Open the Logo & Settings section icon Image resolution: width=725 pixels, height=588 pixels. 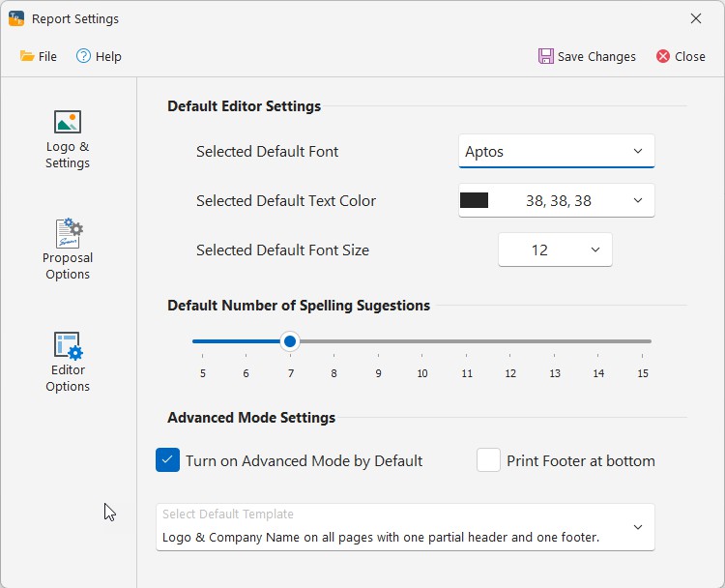(68, 122)
